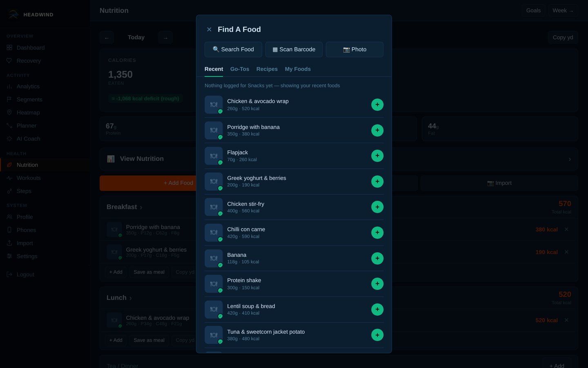This screenshot has width=588, height=368.
Task: Expand View Nutrition chevron arrow
Action: point(570,159)
